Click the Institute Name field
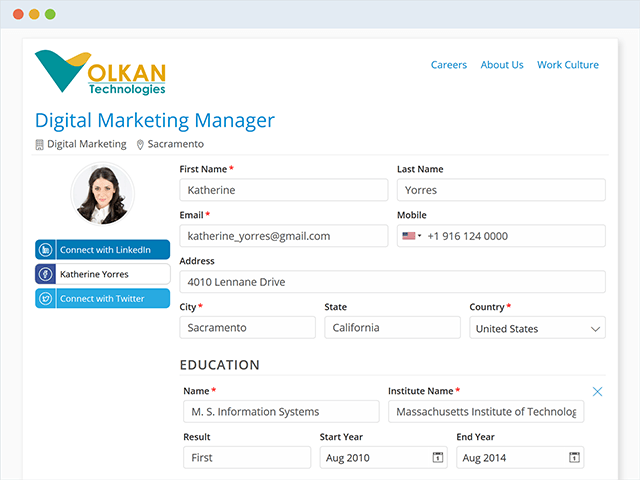This screenshot has height=480, width=640. coord(486,411)
